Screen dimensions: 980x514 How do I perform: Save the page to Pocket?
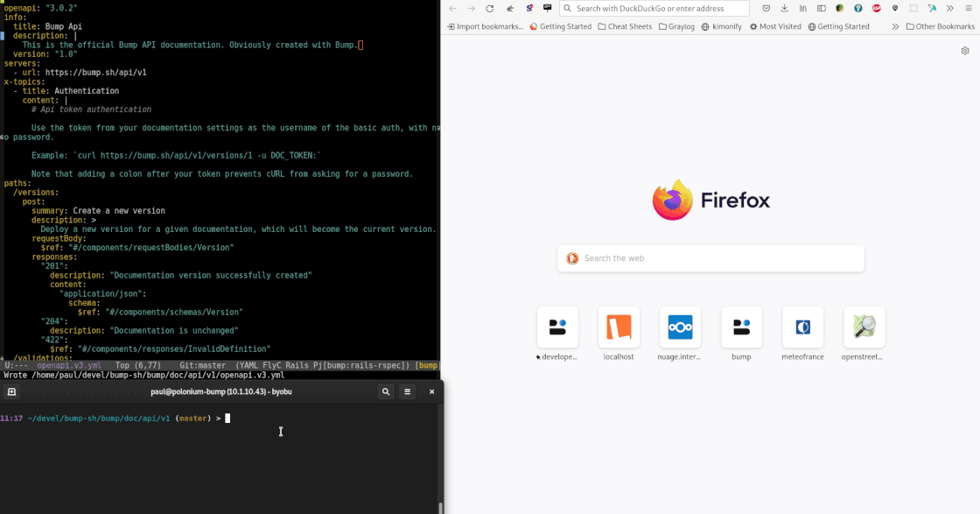767,9
